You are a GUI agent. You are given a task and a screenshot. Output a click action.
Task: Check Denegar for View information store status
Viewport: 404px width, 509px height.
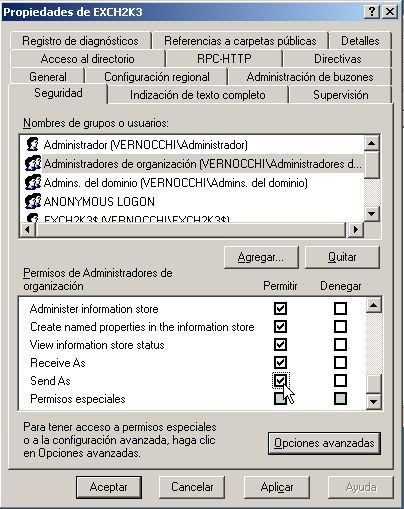tap(340, 344)
